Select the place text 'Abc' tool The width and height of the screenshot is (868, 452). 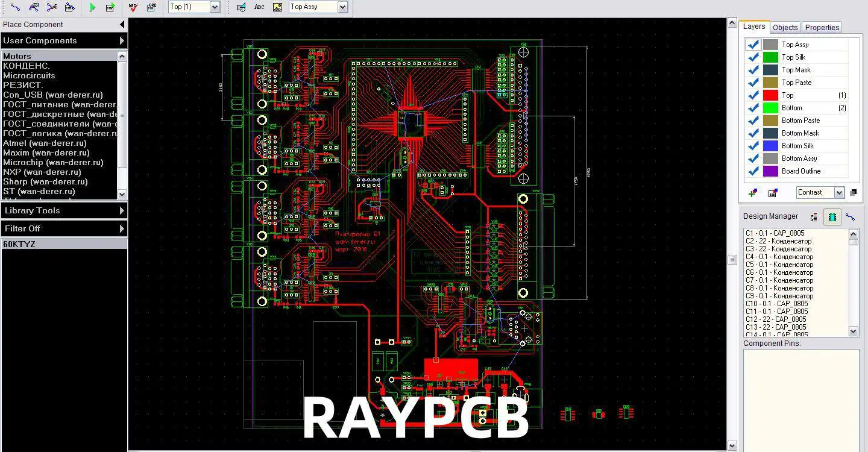tap(259, 7)
